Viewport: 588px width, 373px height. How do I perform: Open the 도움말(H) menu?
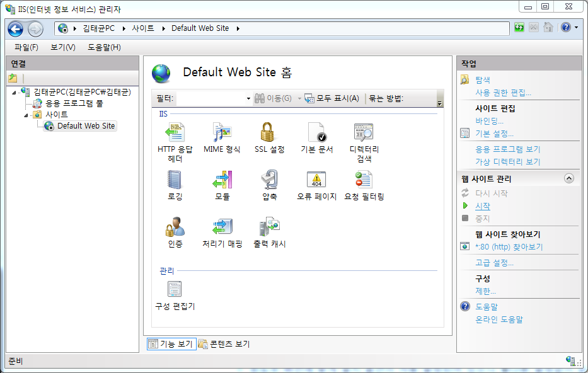104,47
